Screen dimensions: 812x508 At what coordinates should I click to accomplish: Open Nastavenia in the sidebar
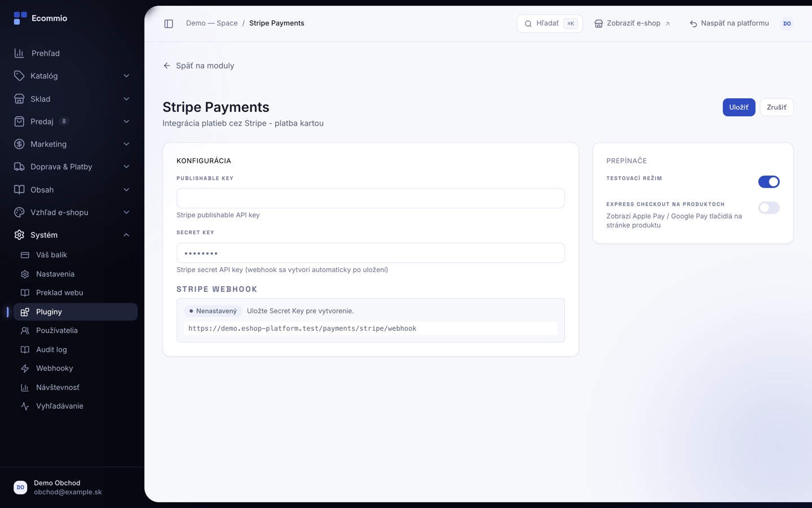(x=76, y=274)
